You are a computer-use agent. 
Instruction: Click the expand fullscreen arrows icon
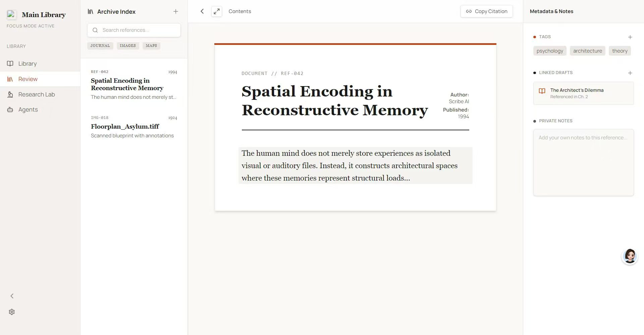(217, 11)
